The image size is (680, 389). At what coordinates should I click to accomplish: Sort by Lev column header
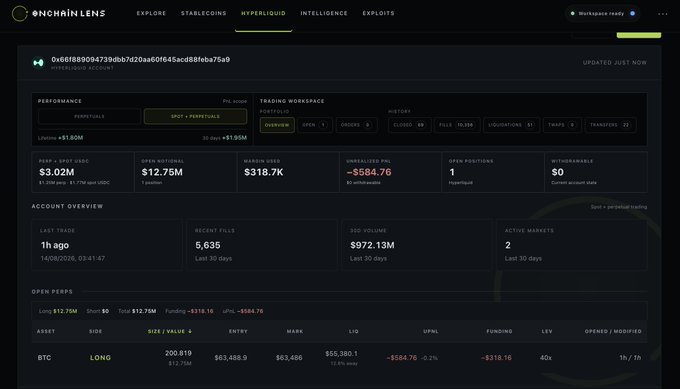click(x=547, y=331)
